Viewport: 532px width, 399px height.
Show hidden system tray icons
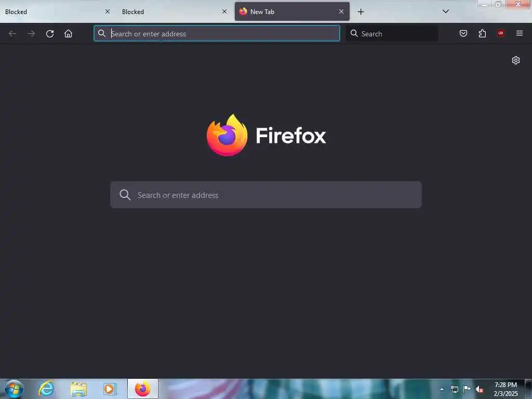tap(442, 389)
